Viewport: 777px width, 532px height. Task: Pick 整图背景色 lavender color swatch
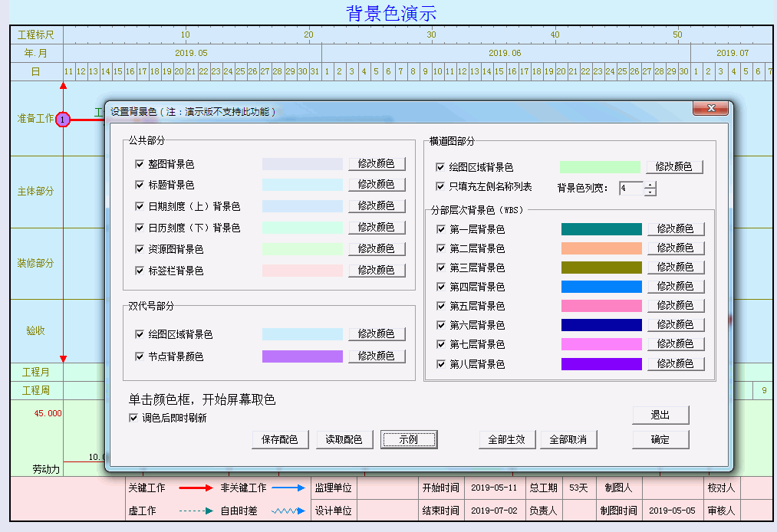[x=302, y=164]
